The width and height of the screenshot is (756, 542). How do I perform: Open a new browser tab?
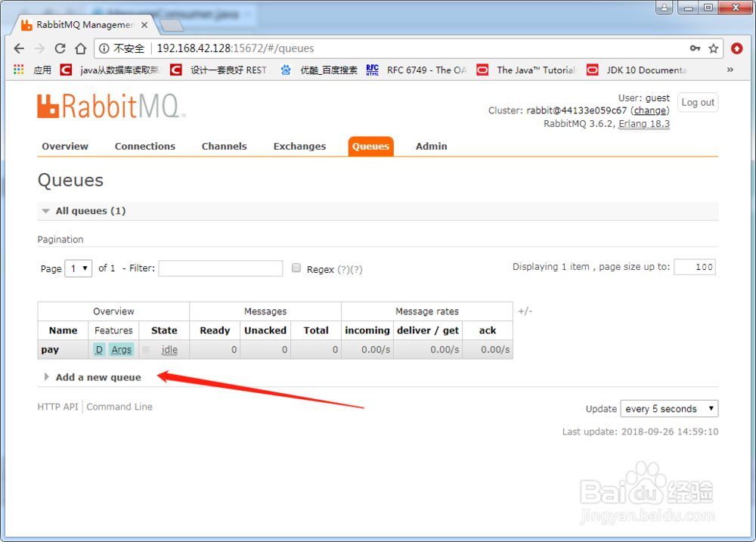171,25
